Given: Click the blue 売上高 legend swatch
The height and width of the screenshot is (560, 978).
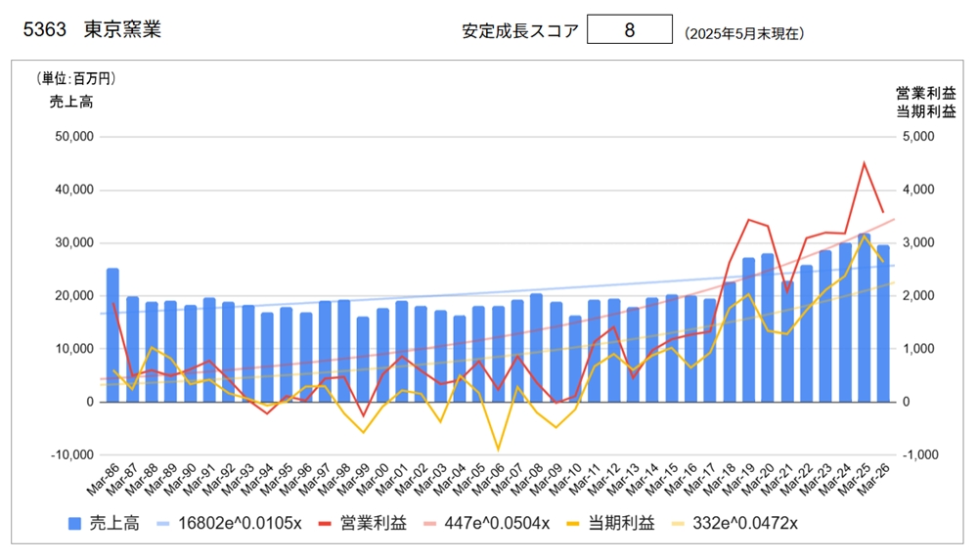Looking at the screenshot, I should [x=75, y=523].
